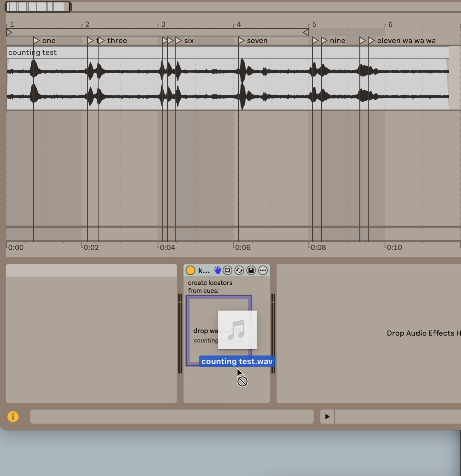Click the loop brace end handle
Image resolution: width=461 pixels, height=476 pixels.
click(x=305, y=32)
